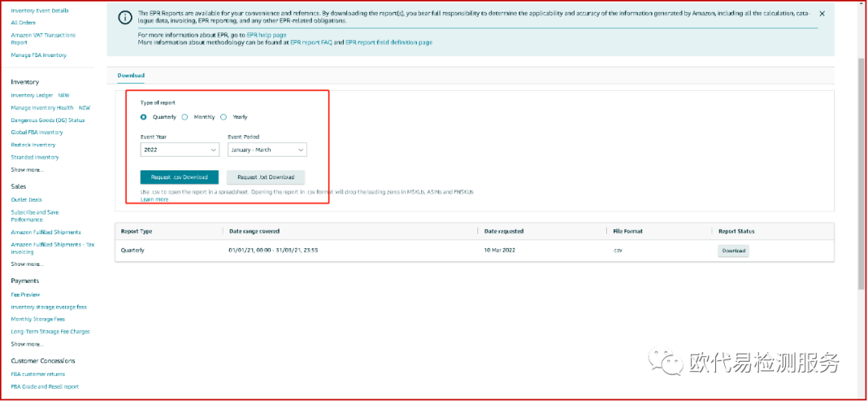Click the Date requested column header
The height and width of the screenshot is (401, 868).
(504, 231)
